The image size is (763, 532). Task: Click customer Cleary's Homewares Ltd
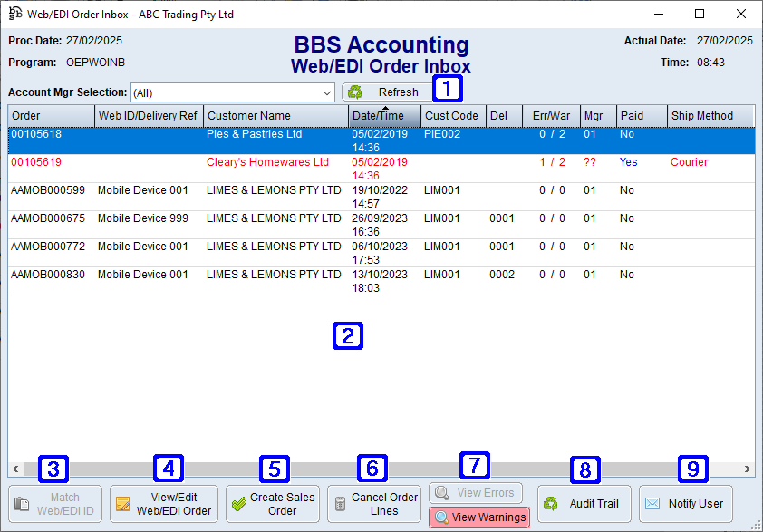(267, 162)
